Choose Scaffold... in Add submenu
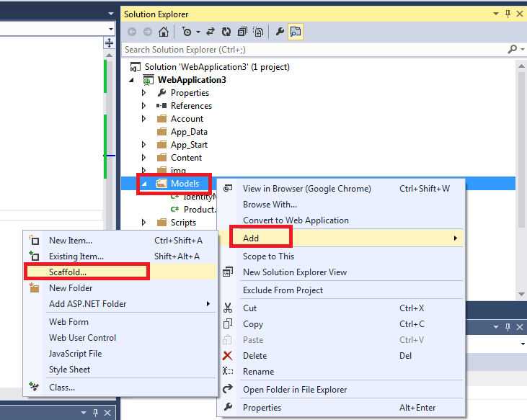This screenshot has height=420, width=527. (120, 272)
